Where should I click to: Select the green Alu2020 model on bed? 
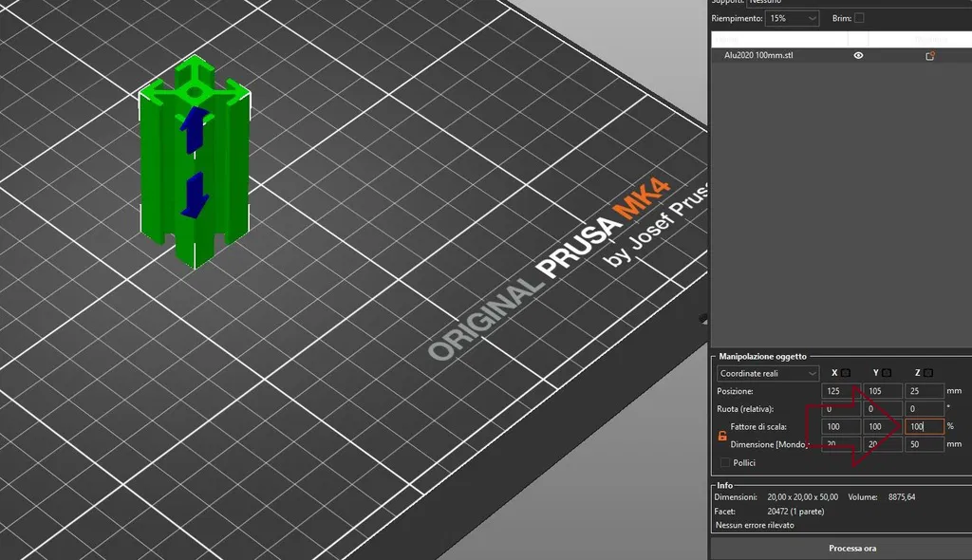pyautogui.click(x=194, y=162)
